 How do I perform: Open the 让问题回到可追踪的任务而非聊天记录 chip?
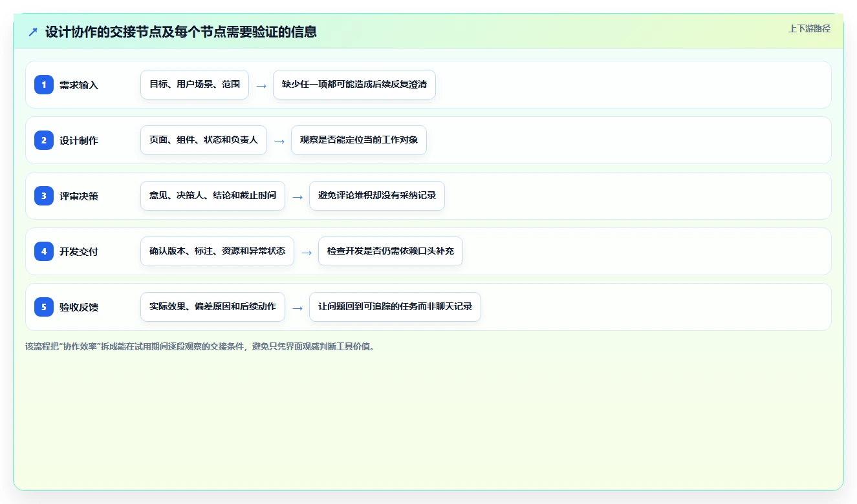[x=395, y=307]
